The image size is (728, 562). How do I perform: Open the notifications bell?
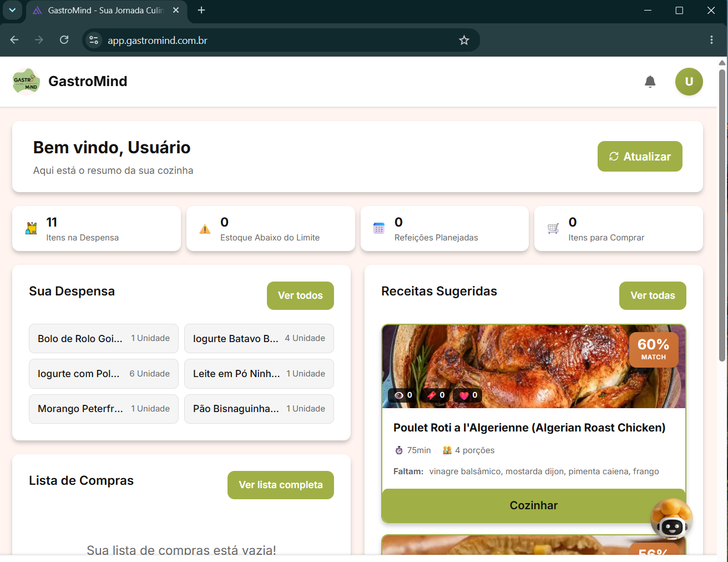tap(650, 82)
